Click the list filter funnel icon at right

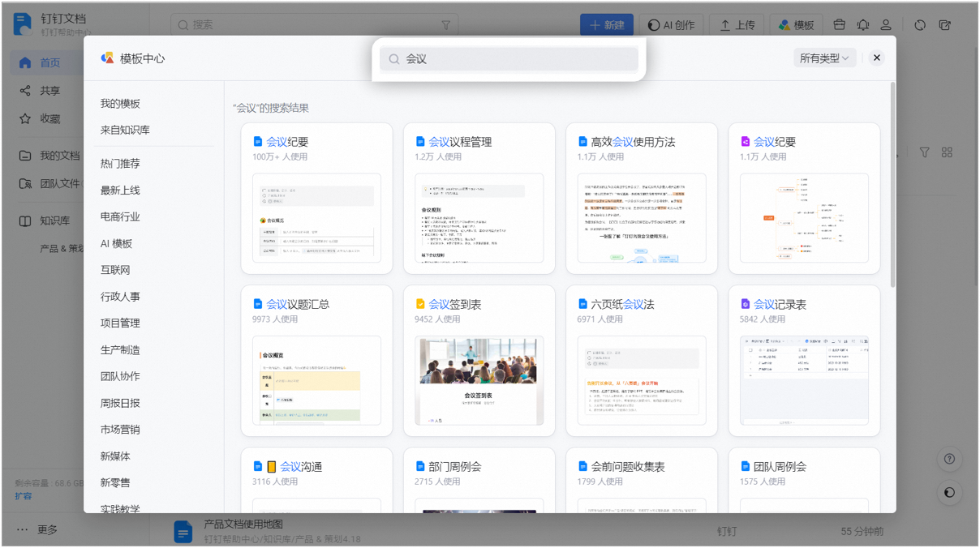click(x=924, y=152)
